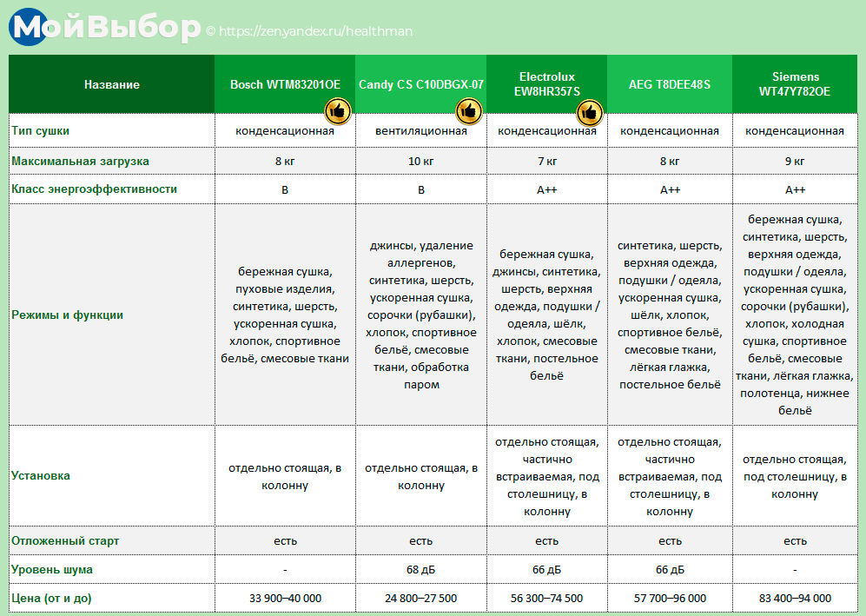Select the Siemens A++ energy class cell
866x616 pixels.
point(795,189)
